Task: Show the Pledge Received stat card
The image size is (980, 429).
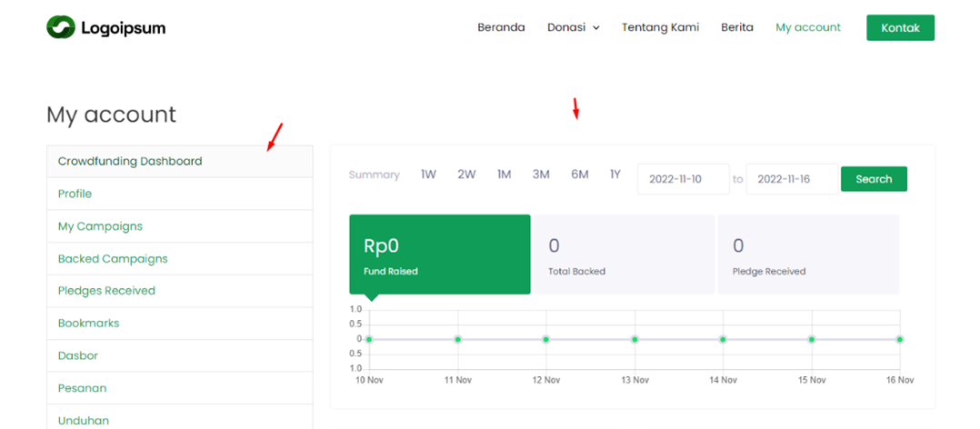Action: tap(808, 254)
